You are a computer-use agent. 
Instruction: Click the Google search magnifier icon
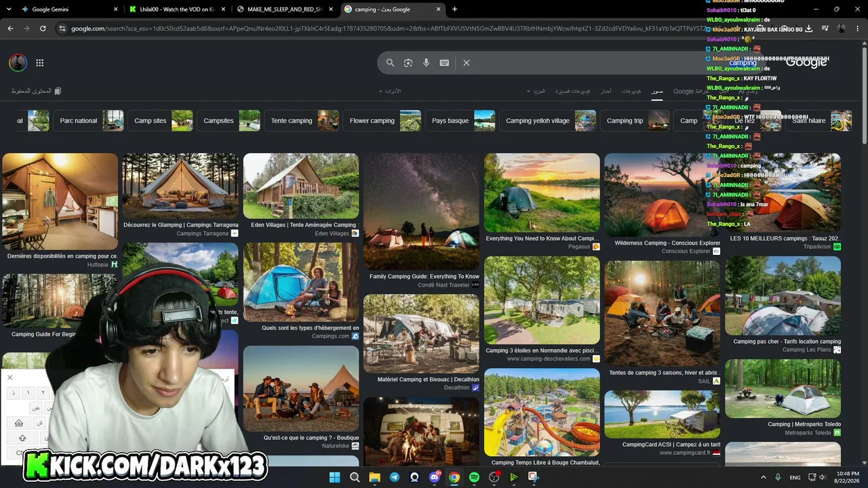390,62
